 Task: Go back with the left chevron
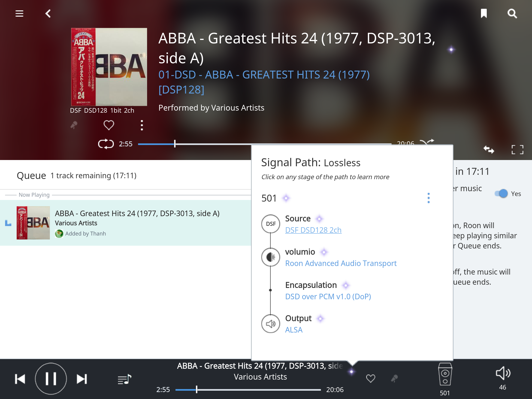48,13
